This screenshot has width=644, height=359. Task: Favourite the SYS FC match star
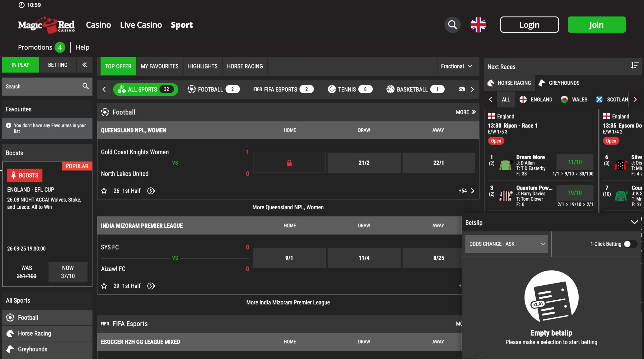(104, 286)
